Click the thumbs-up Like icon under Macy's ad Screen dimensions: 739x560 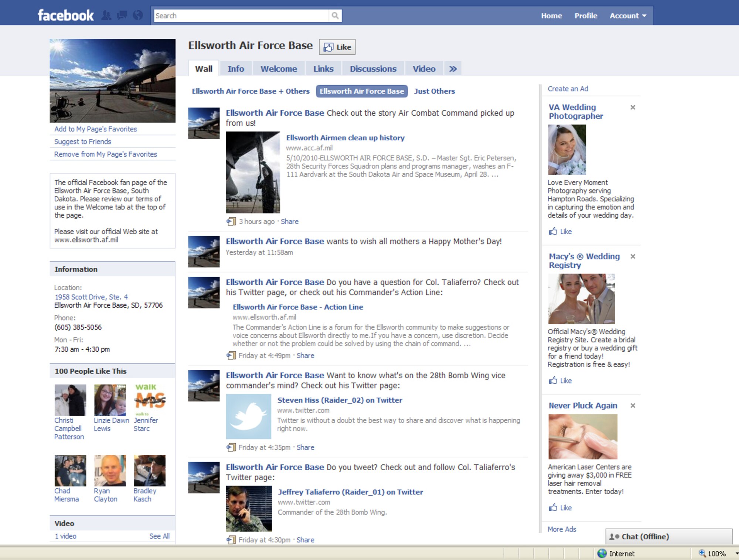point(553,380)
